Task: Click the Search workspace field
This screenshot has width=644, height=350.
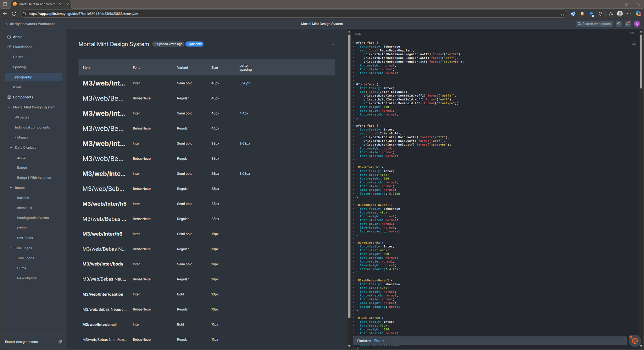Action: point(595,24)
